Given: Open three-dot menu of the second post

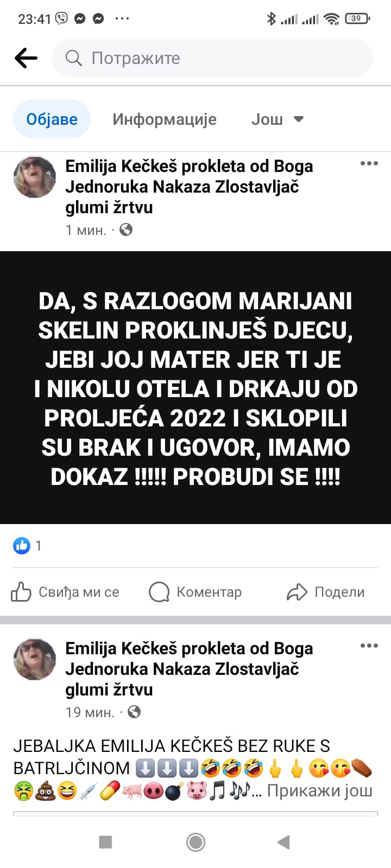Looking at the screenshot, I should 369,646.
